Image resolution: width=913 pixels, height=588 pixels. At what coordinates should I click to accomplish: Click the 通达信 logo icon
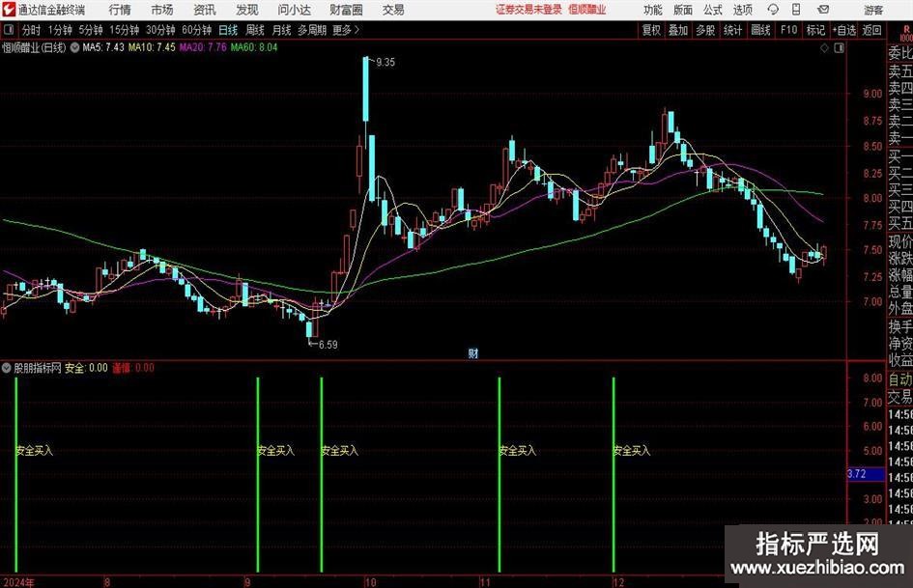[8, 10]
